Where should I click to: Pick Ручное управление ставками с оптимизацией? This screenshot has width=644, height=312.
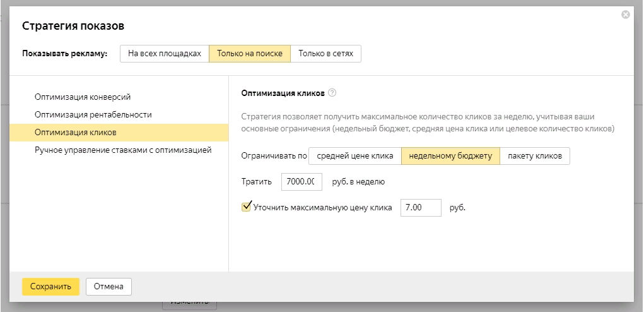(123, 150)
